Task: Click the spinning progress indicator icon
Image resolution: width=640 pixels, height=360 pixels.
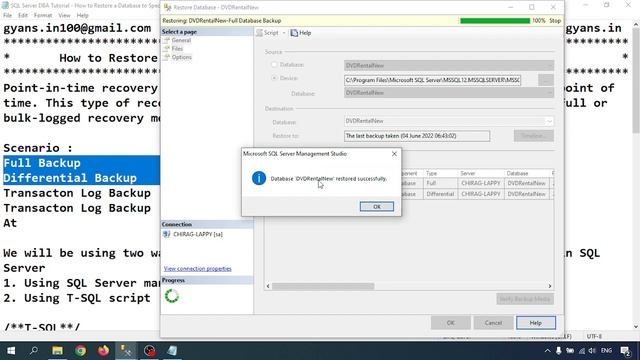Action: click(x=172, y=296)
